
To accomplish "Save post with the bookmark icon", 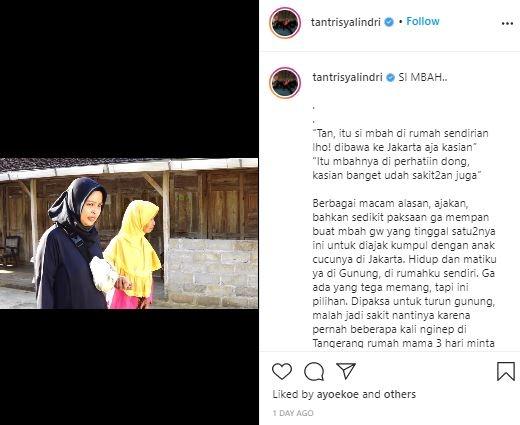I will pyautogui.click(x=506, y=371).
